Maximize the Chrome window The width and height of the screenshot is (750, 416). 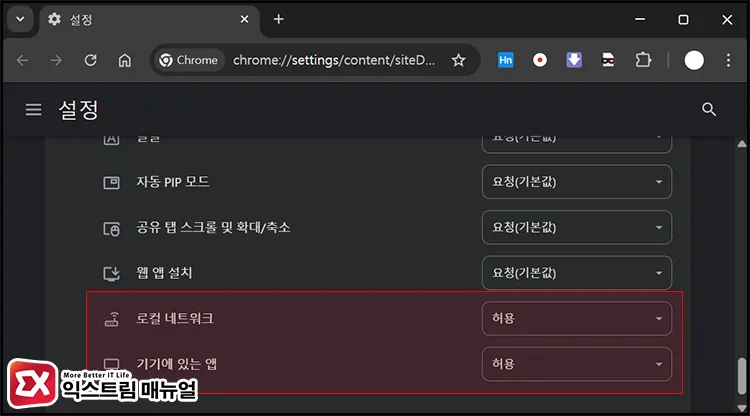(x=684, y=19)
